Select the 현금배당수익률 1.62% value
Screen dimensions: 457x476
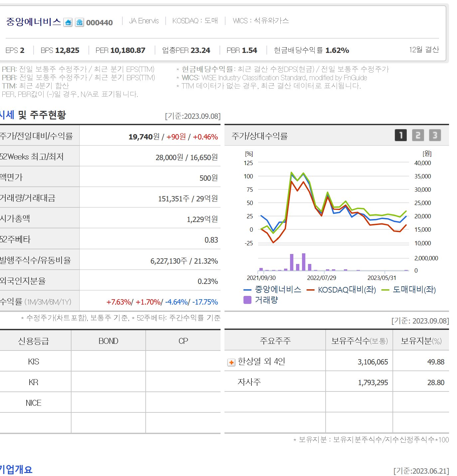311,50
